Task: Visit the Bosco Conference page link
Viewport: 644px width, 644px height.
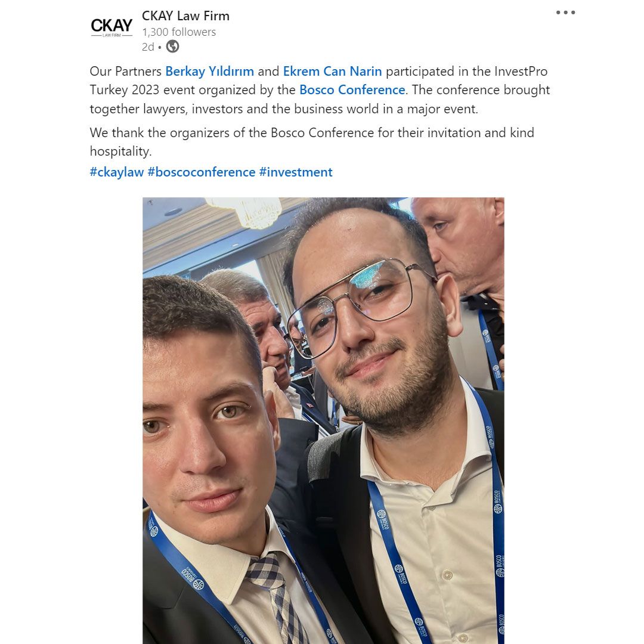Action: coord(352,89)
